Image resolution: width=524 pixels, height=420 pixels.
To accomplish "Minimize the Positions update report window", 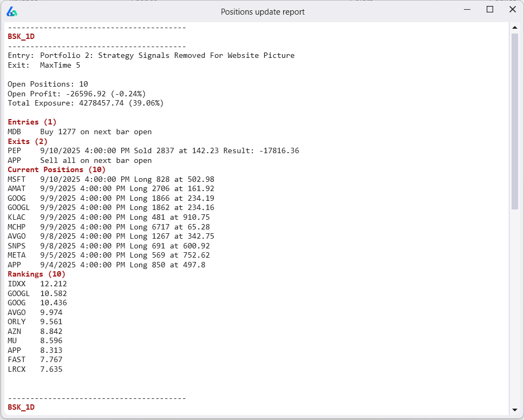I will point(466,10).
